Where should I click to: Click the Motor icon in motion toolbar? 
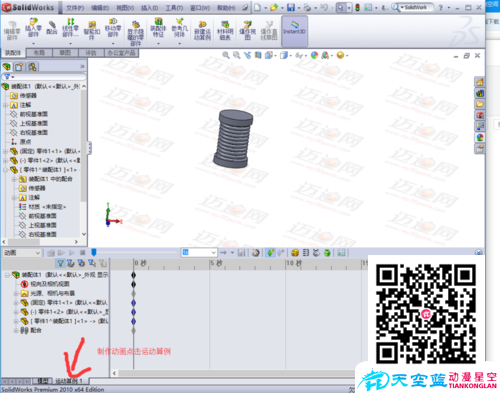[295, 253]
